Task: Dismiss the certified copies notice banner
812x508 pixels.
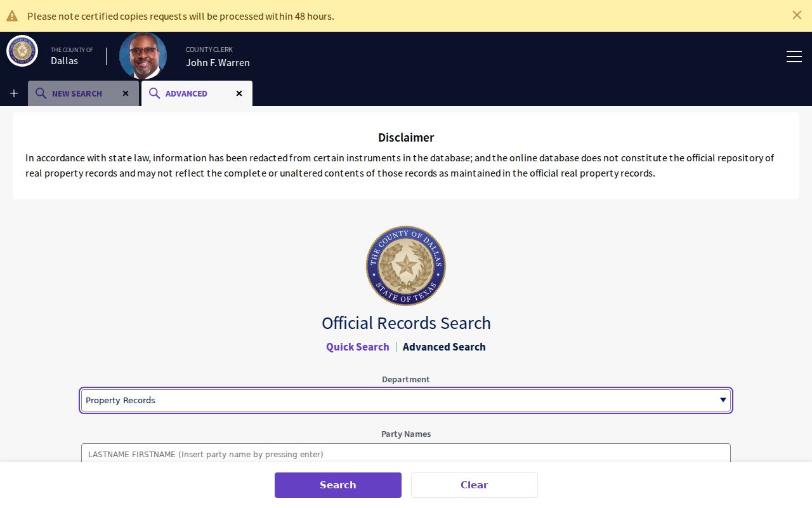Action: pos(797,15)
